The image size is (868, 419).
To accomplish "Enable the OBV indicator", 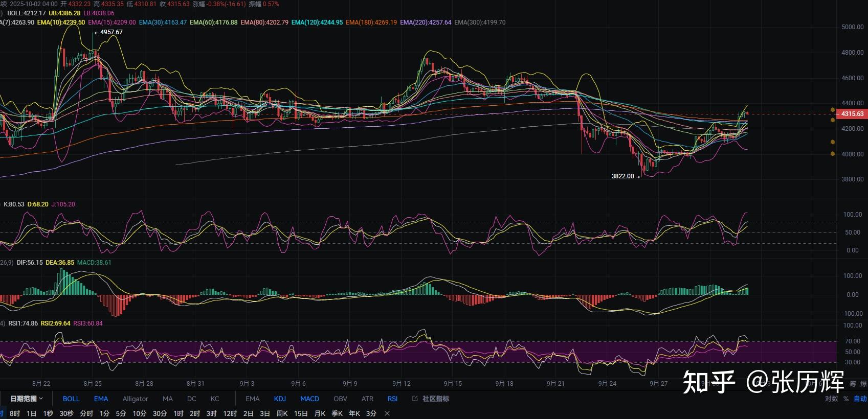I will [x=340, y=399].
